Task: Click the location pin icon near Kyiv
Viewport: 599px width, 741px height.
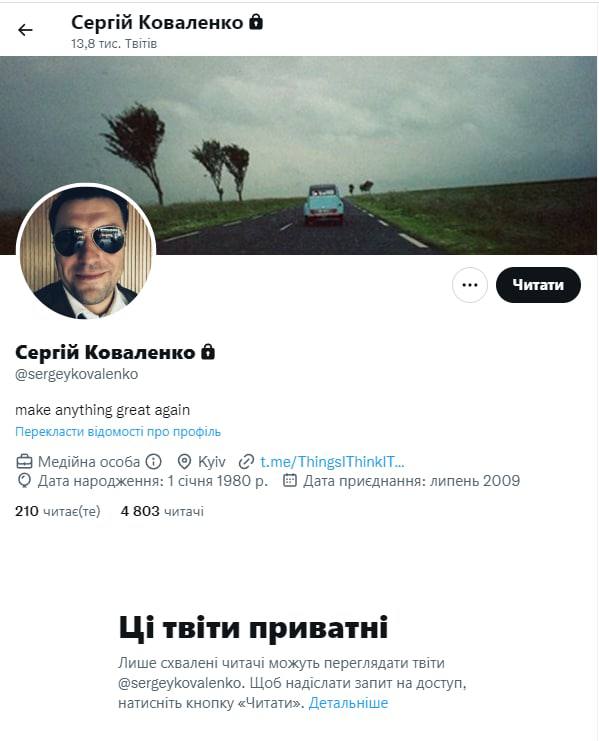Action: point(184,461)
